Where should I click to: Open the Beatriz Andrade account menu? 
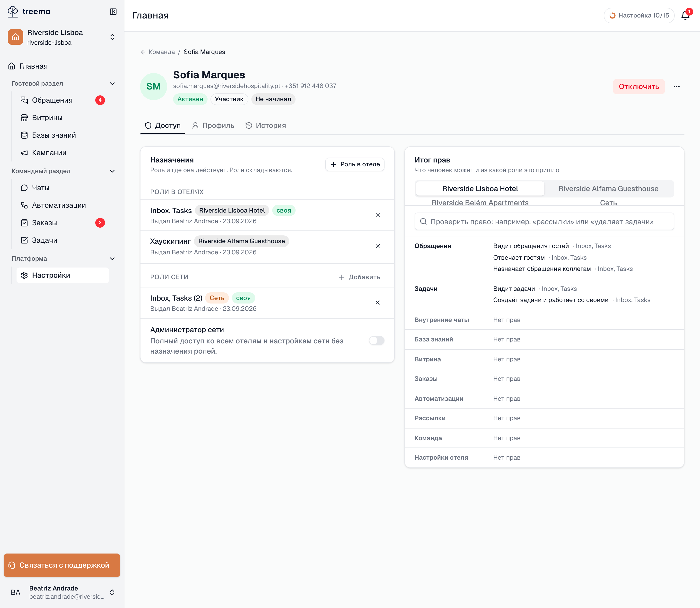click(x=62, y=592)
